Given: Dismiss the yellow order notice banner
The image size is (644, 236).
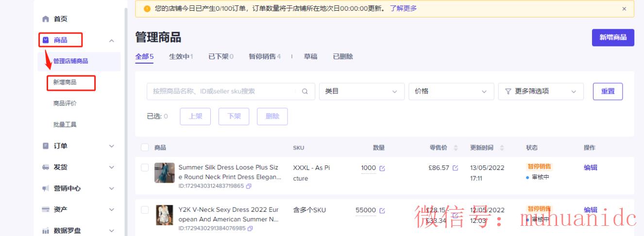Looking at the screenshot, I should coord(624,9).
